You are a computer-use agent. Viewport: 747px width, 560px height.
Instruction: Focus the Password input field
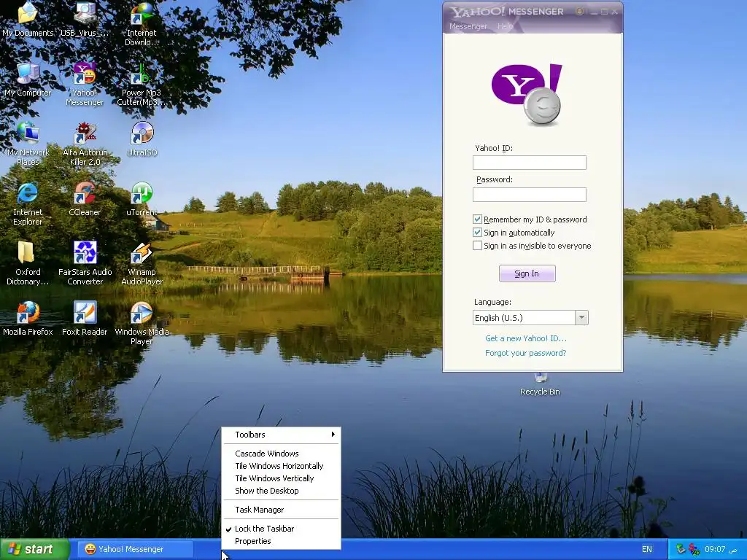[530, 194]
